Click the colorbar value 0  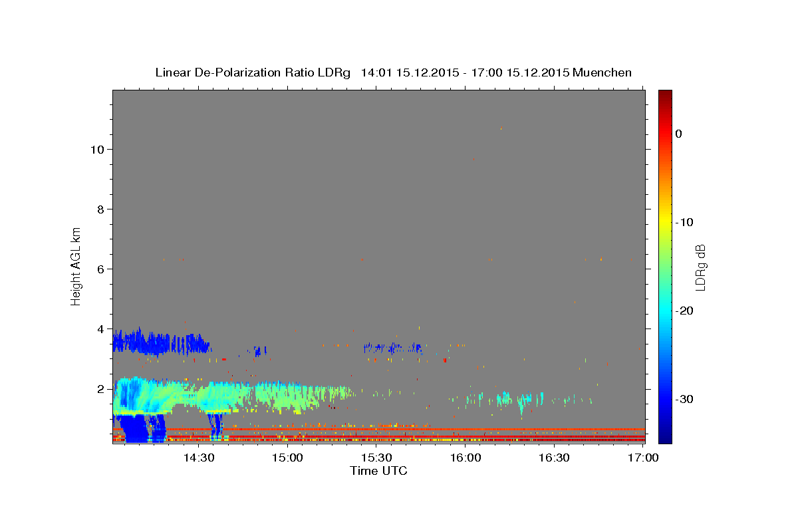click(678, 134)
